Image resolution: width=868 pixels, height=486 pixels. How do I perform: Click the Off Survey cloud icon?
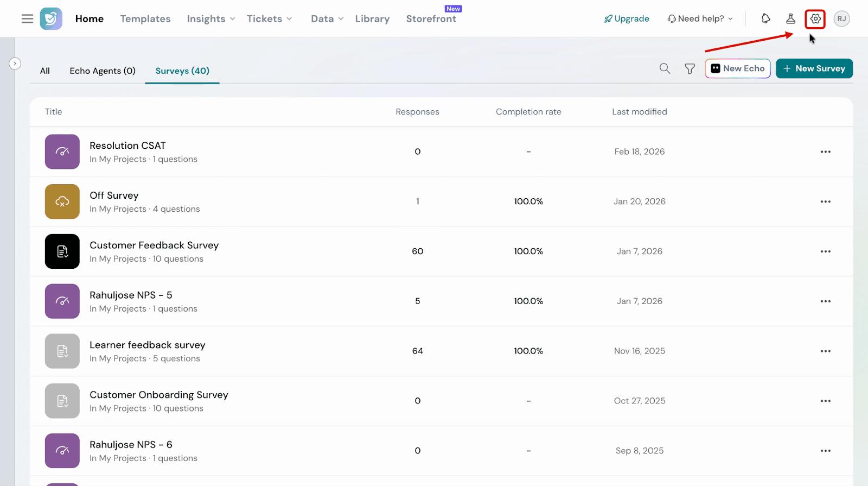click(62, 201)
